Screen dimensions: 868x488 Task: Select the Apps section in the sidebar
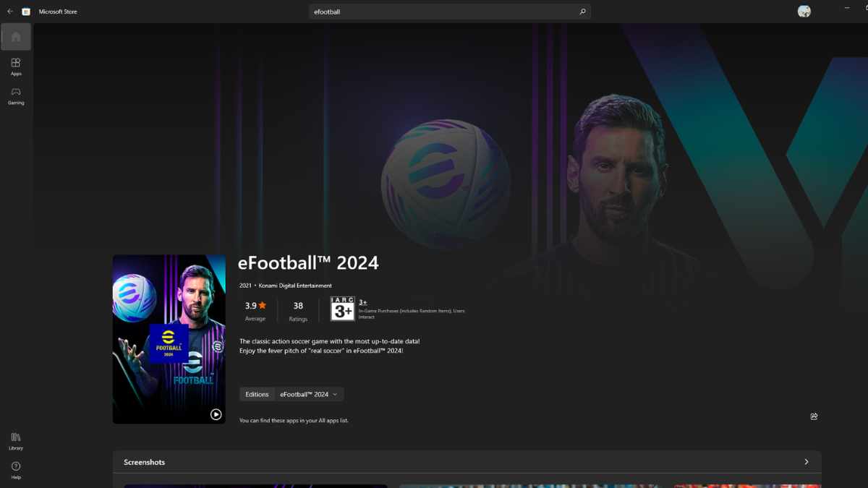15,67
